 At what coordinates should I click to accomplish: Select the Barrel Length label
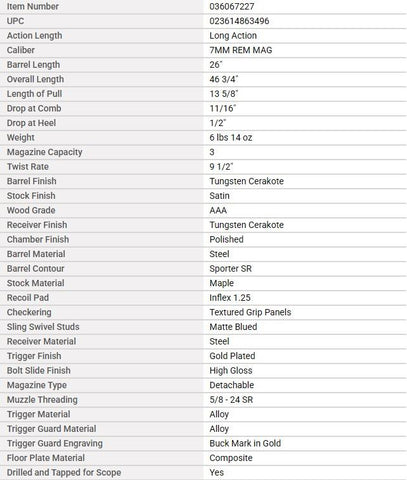[33, 65]
